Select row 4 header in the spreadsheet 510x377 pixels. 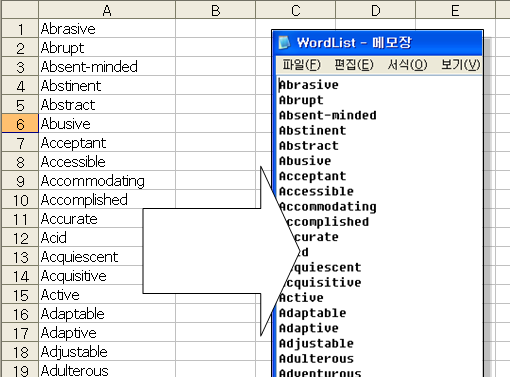click(20, 85)
